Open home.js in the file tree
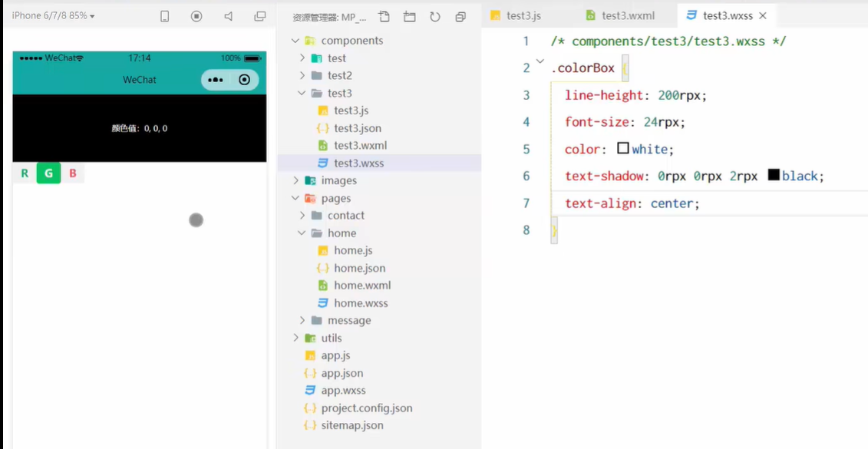 (353, 251)
